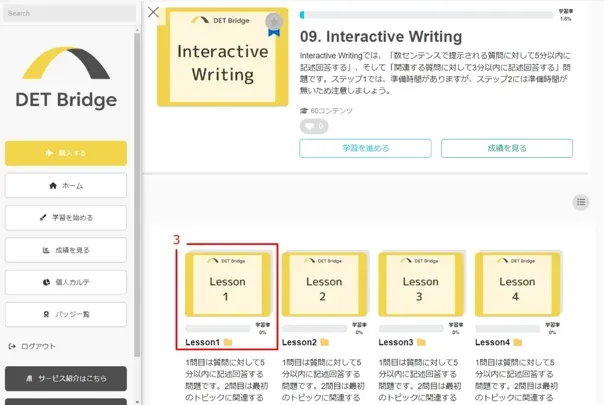Click the 成績を見る button beside 学習を進める
Viewport: 604px width, 405px height.
point(507,148)
